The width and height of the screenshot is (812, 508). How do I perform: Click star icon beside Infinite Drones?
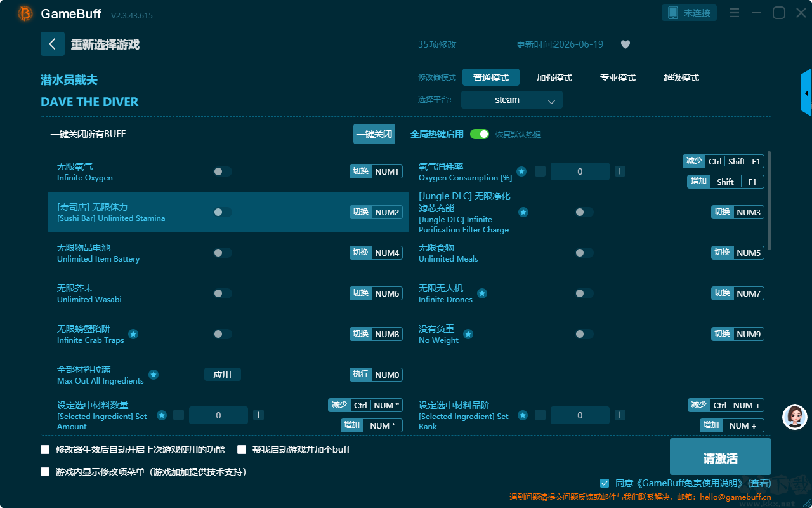coord(482,293)
